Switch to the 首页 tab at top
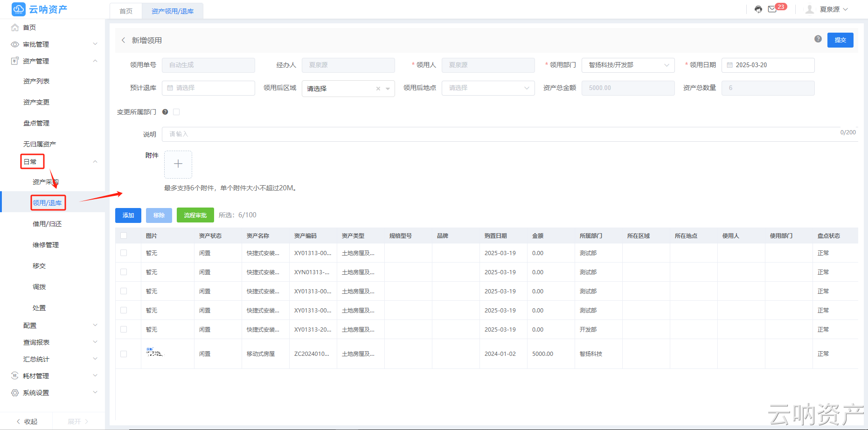 (x=126, y=11)
